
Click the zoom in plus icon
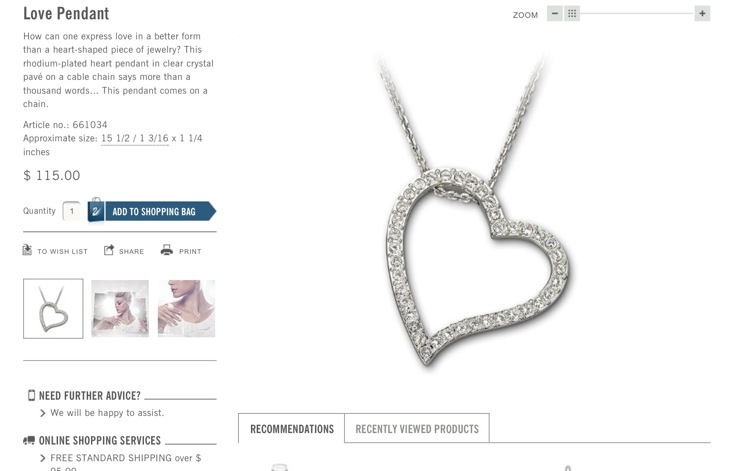(x=702, y=14)
